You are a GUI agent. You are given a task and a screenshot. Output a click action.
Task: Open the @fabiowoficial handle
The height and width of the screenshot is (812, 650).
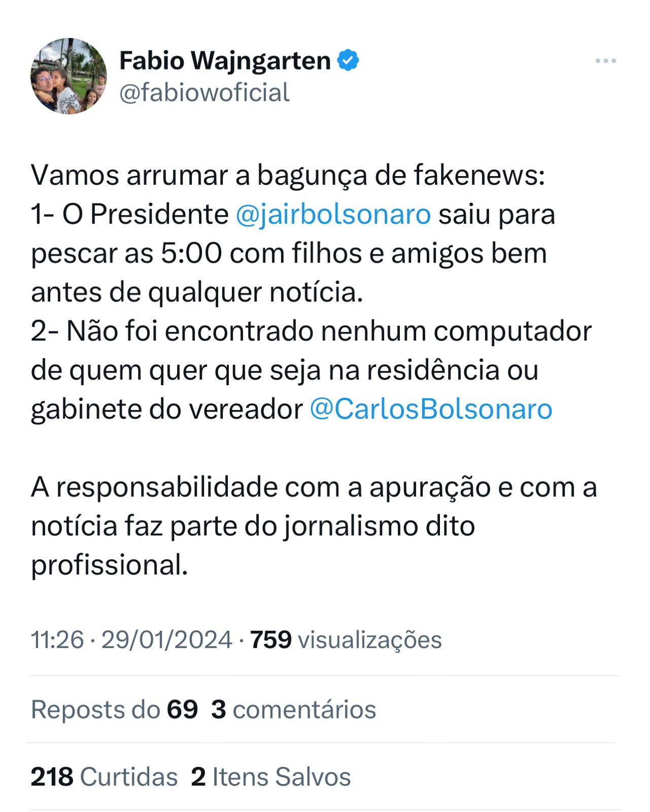tap(204, 93)
